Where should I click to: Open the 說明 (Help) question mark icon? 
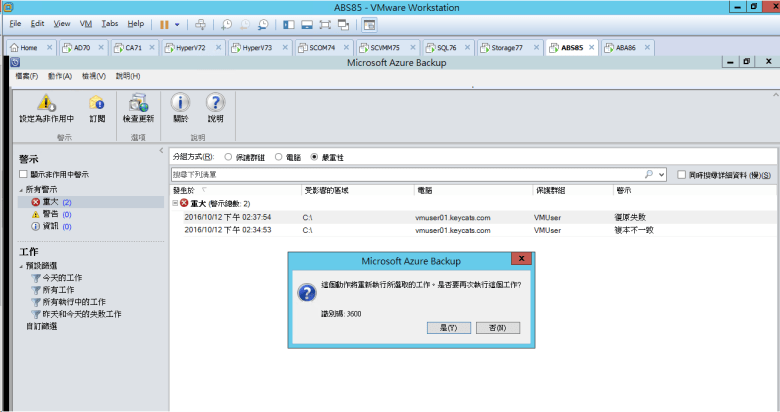coord(215,103)
